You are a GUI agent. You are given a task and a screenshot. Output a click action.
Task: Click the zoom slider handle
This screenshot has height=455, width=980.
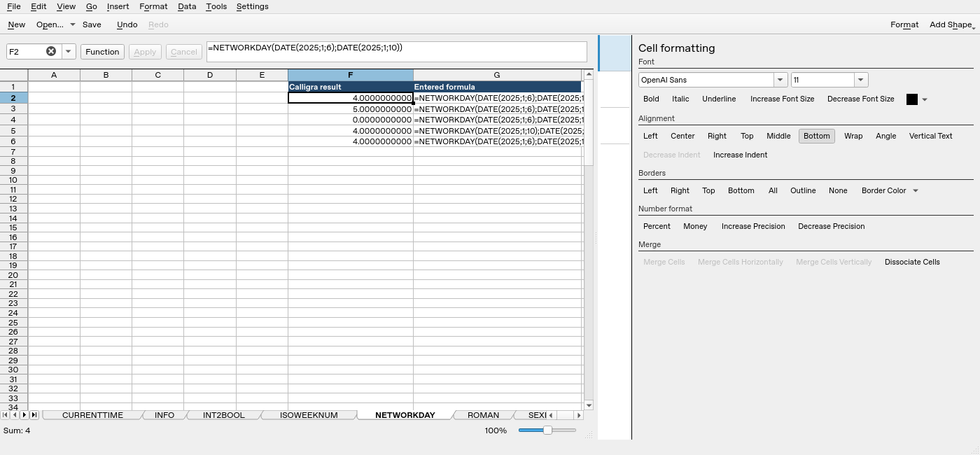548,430
